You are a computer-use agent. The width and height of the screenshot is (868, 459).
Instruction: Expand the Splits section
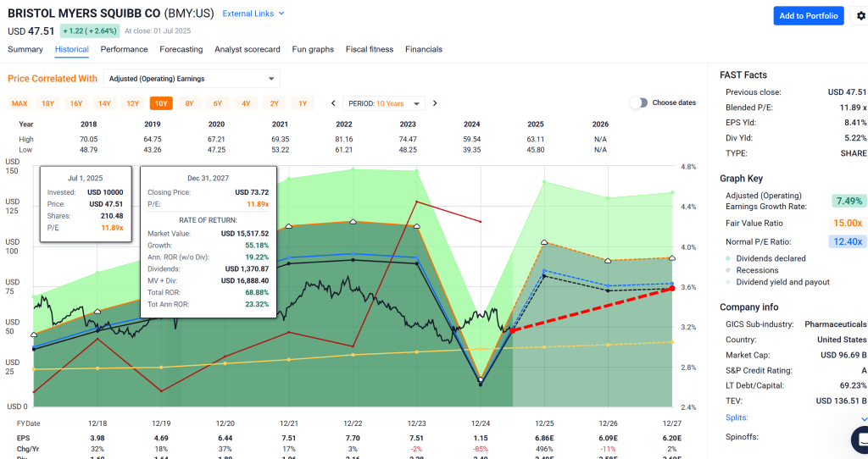[x=864, y=418]
